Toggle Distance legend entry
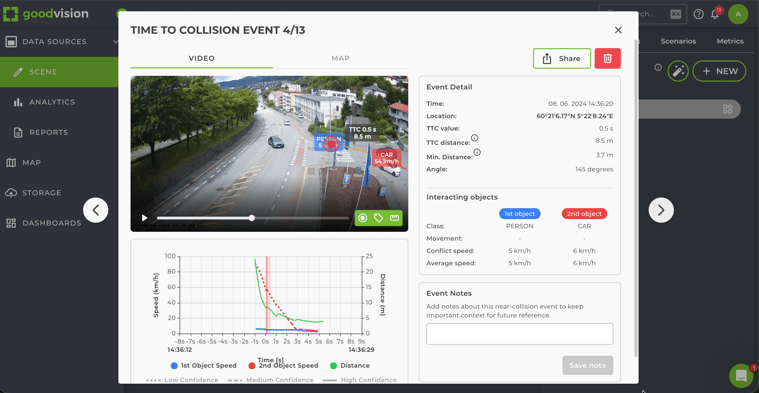The image size is (759, 393). pyautogui.click(x=350, y=365)
